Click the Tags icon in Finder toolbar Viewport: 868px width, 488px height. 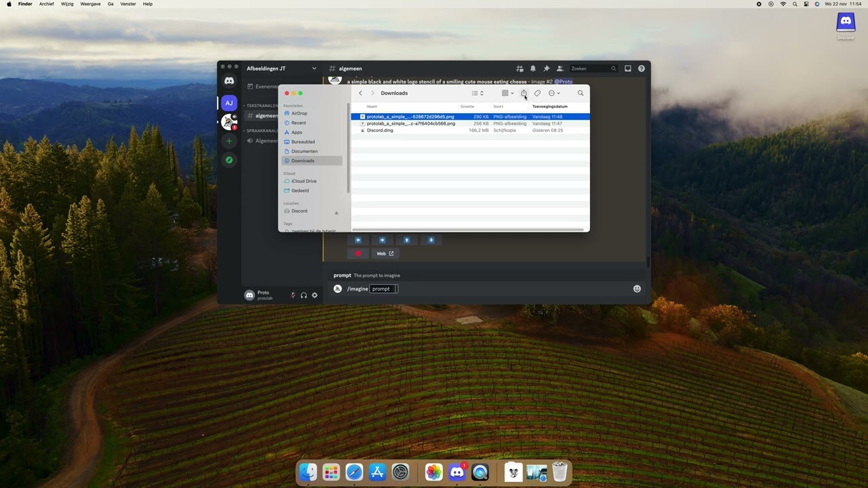(537, 94)
